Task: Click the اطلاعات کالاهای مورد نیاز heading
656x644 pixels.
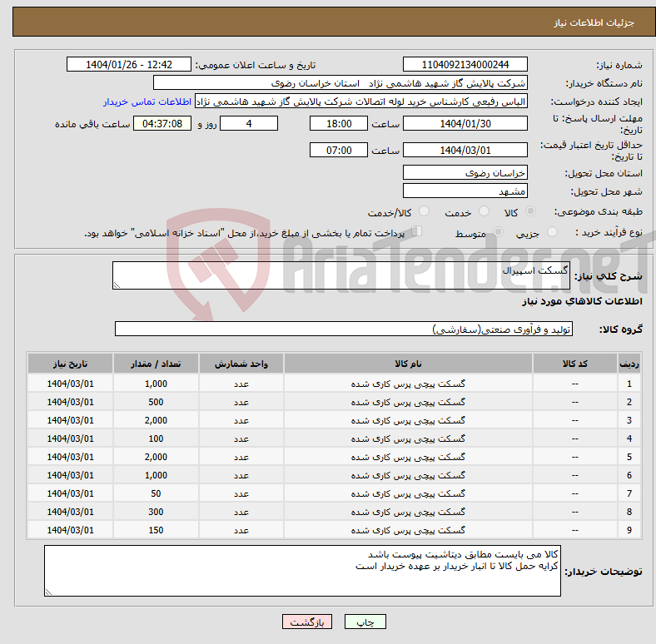Action: pyautogui.click(x=582, y=301)
